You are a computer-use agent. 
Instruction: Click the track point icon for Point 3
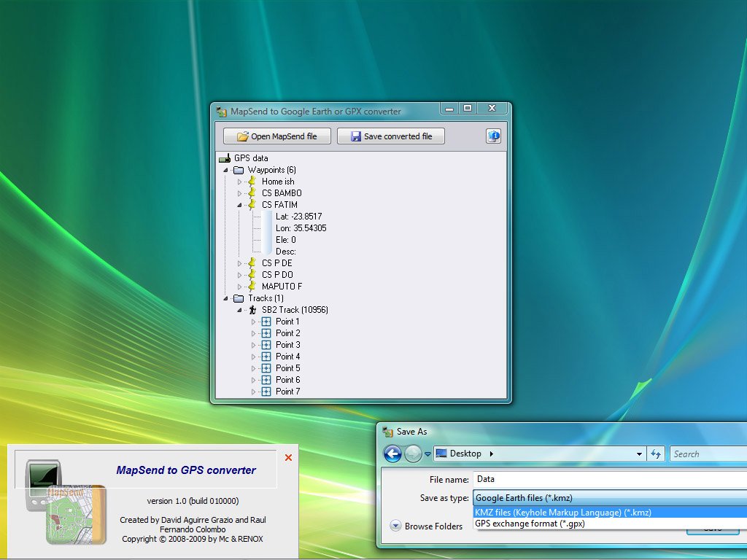tap(266, 345)
